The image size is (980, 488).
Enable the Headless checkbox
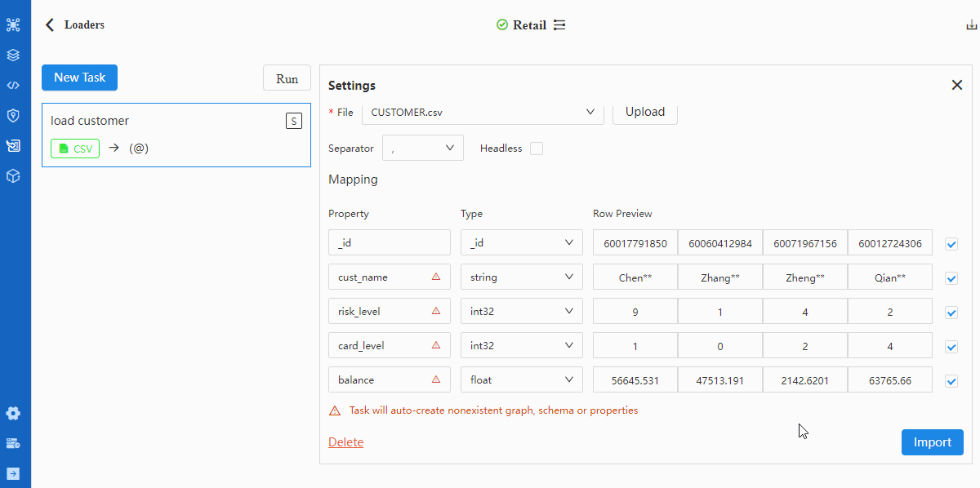point(537,149)
